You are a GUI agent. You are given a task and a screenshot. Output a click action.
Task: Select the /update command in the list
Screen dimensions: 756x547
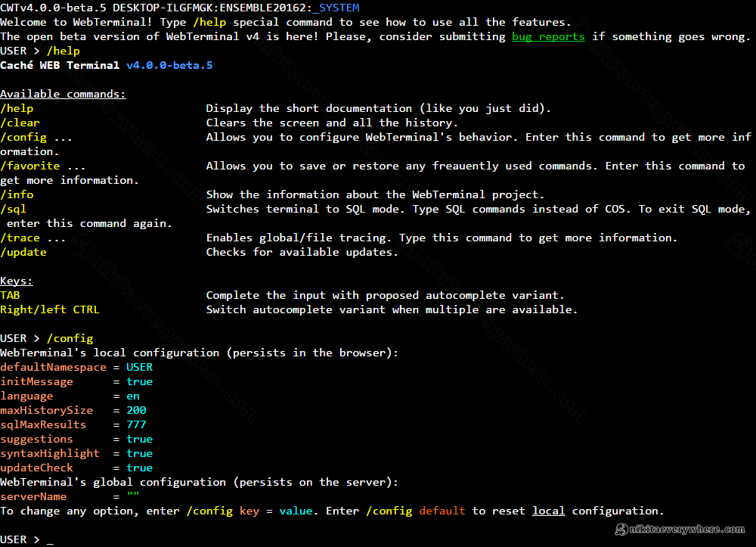[23, 252]
